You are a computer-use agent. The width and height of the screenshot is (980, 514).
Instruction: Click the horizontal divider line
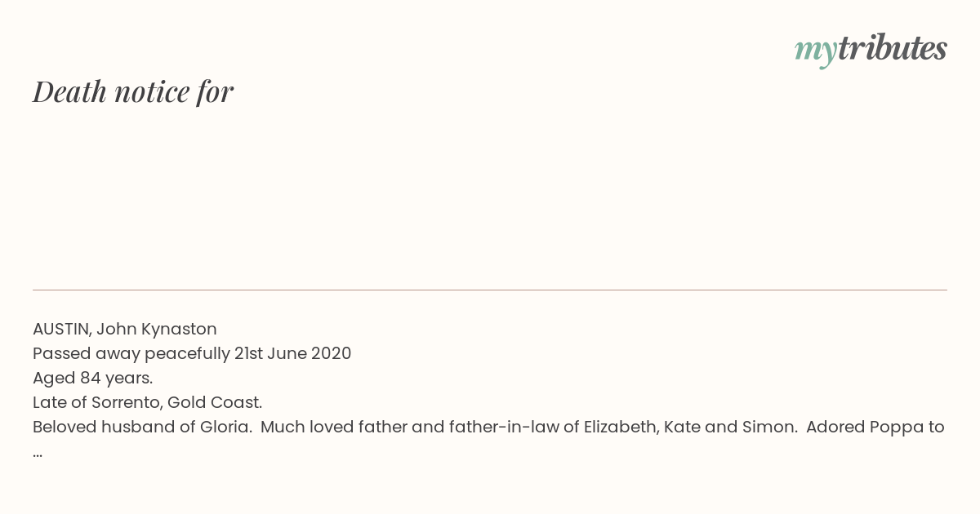490,290
